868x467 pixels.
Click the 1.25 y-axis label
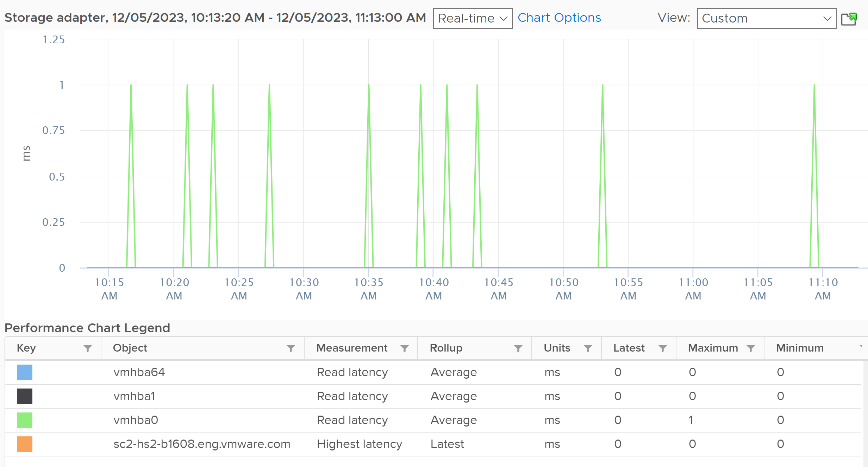(54, 40)
